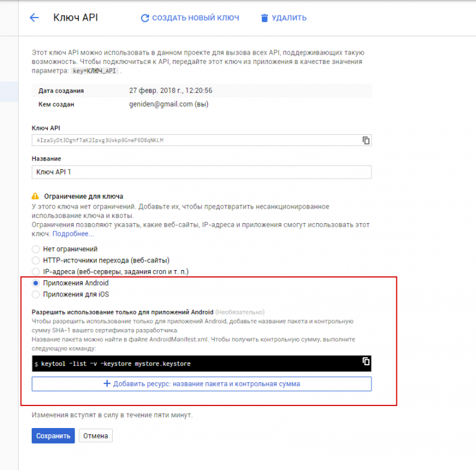
Task: Click СОЗДАТЬ НОВЫЙ КЛЮЧ label
Action: 195,18
